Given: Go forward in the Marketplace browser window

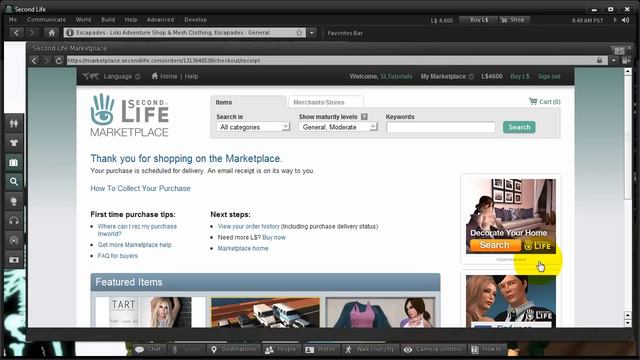Looking at the screenshot, I should tap(46, 60).
